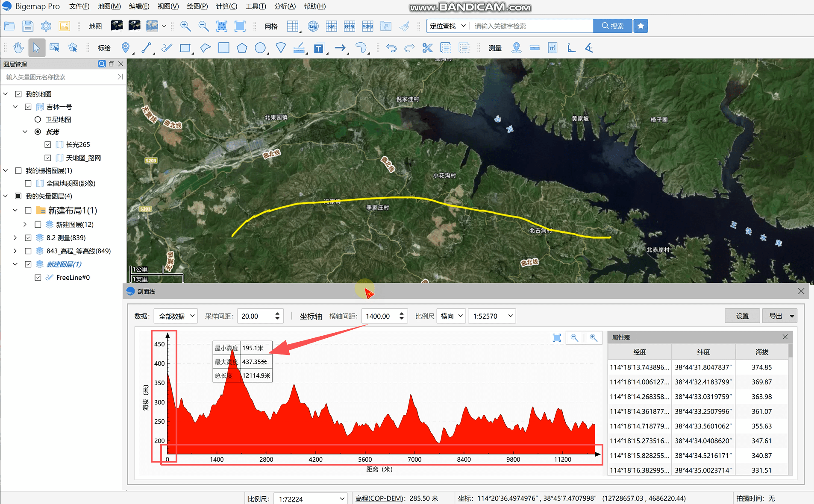Pick the pentagon polygon drawing tool
Viewport: 814px width, 504px height.
pos(242,48)
